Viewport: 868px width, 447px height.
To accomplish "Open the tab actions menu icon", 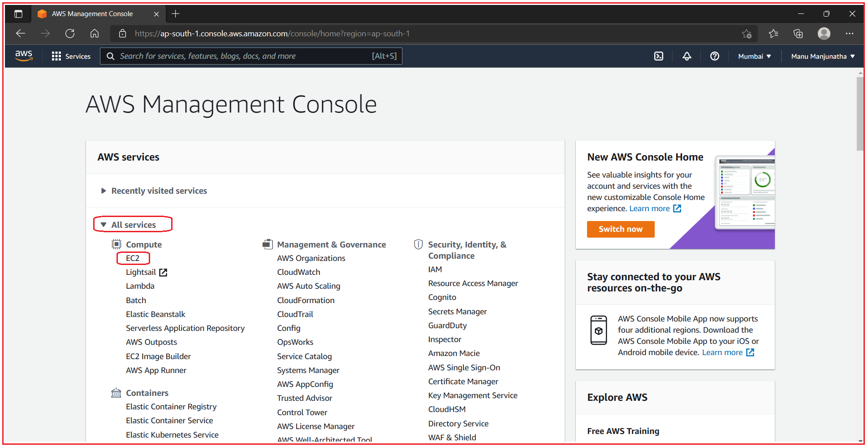I will click(18, 14).
